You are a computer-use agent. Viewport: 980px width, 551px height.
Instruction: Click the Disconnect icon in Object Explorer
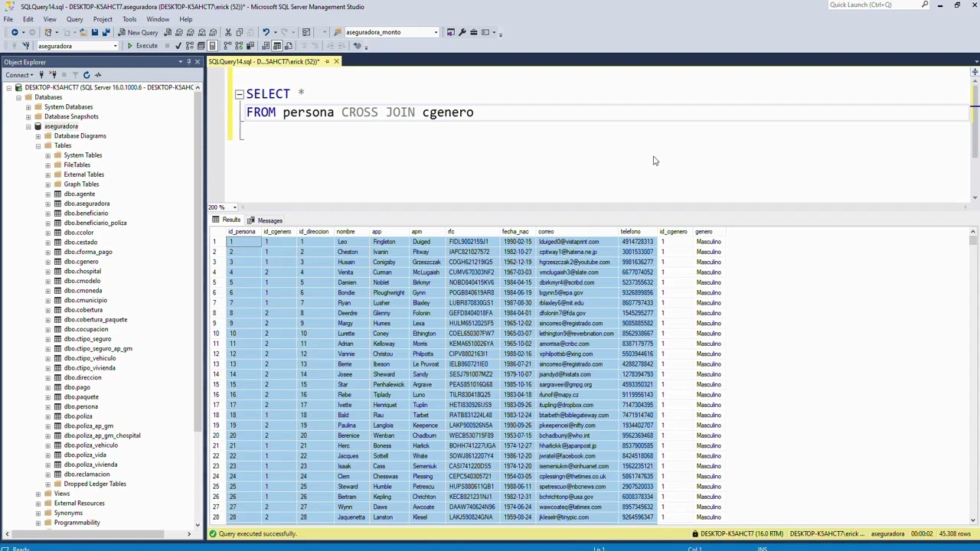click(x=54, y=75)
